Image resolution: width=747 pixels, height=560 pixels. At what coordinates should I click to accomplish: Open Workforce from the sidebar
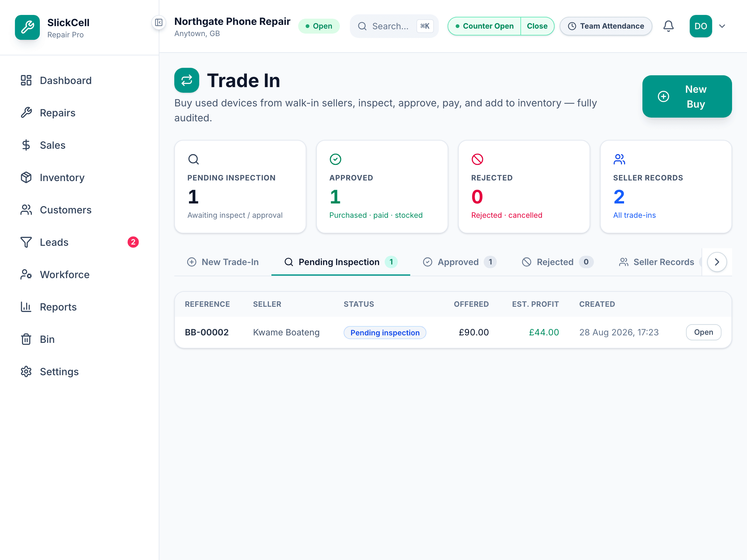(80, 274)
